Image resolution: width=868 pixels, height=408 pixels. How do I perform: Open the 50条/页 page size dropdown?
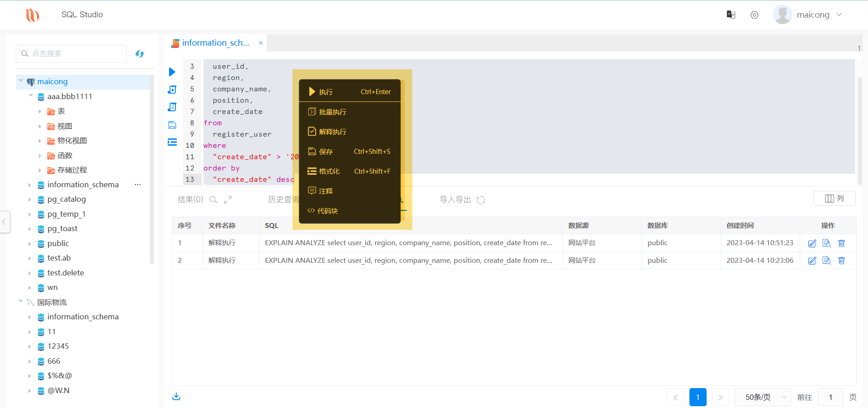pos(763,398)
